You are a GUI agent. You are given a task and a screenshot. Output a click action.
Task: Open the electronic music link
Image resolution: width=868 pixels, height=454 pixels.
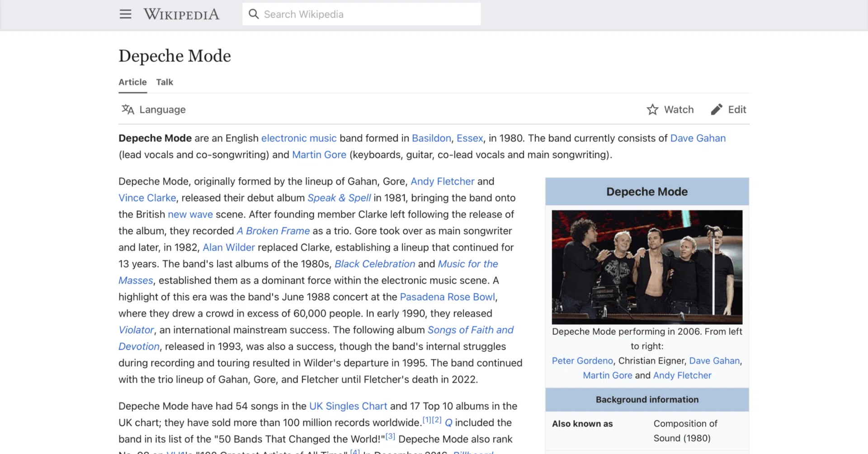[299, 138]
